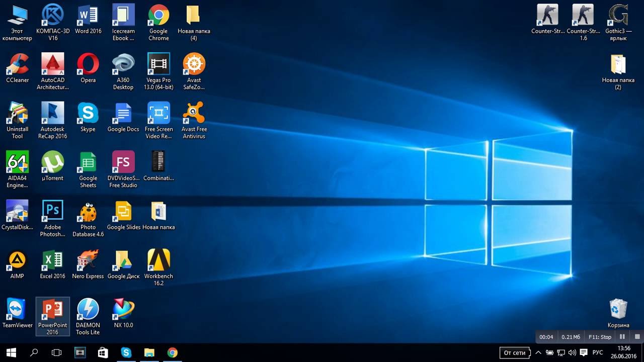Stop the recording with the square button
The height and width of the screenshot is (362, 644).
637,337
